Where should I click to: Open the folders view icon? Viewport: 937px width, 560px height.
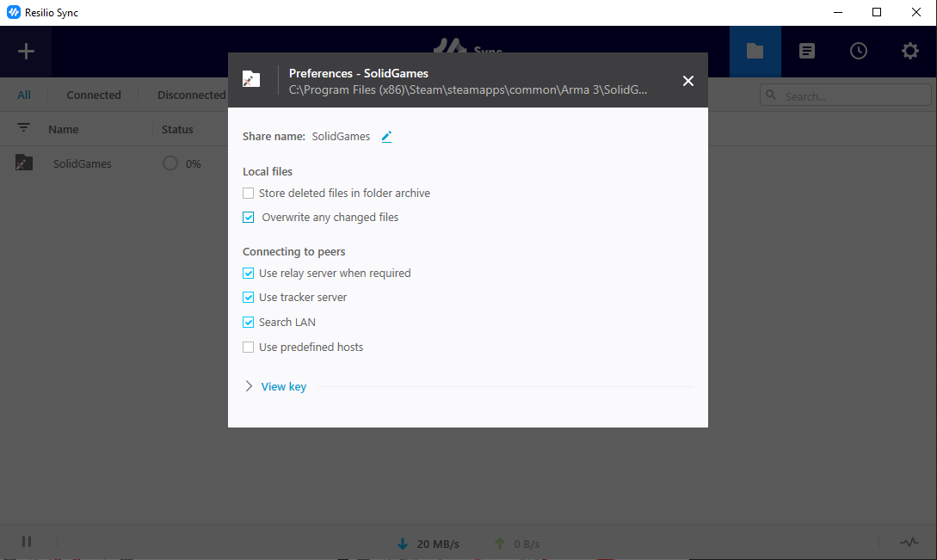coord(755,52)
